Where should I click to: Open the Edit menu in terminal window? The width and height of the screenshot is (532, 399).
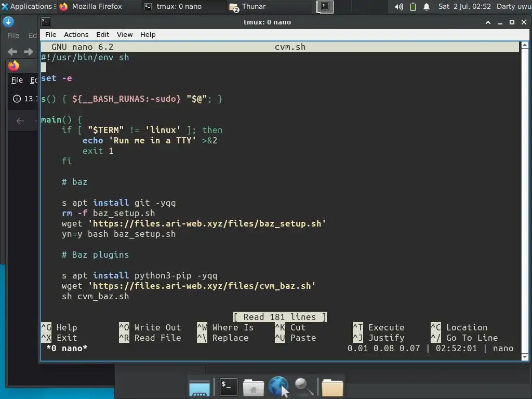point(102,35)
